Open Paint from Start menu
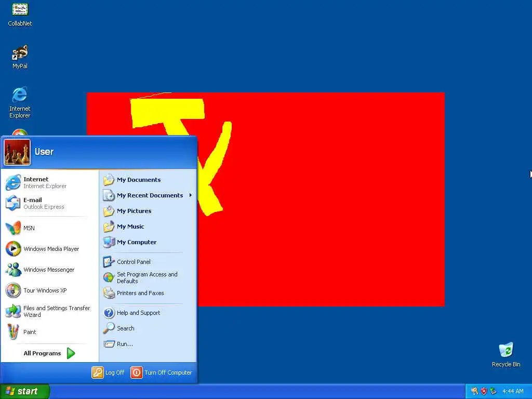This screenshot has height=399, width=532. click(x=49, y=332)
